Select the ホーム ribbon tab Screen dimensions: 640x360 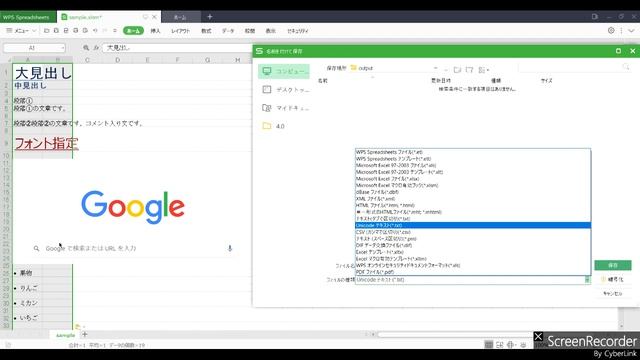(133, 31)
